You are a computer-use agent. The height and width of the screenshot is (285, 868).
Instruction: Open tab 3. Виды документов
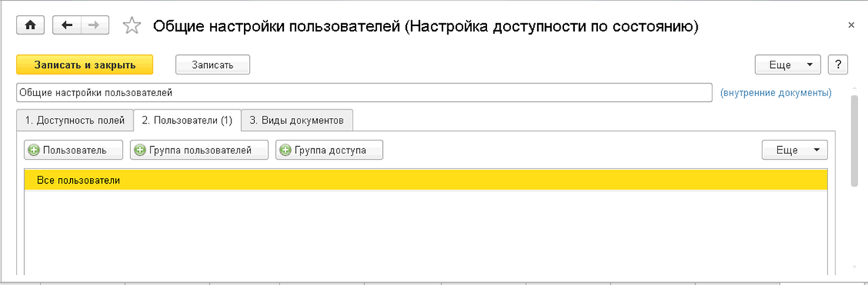click(x=298, y=121)
